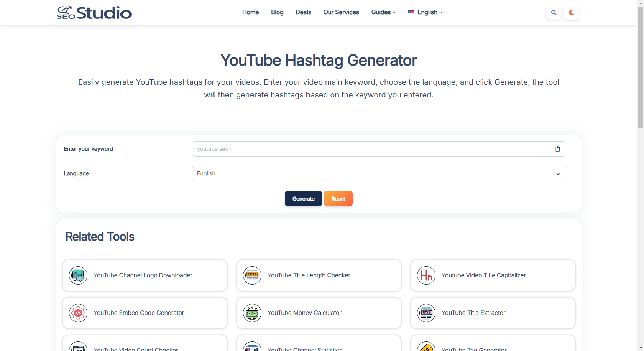Click the Youtube Video Title Capitalizer icon
The height and width of the screenshot is (351, 644).
(426, 275)
